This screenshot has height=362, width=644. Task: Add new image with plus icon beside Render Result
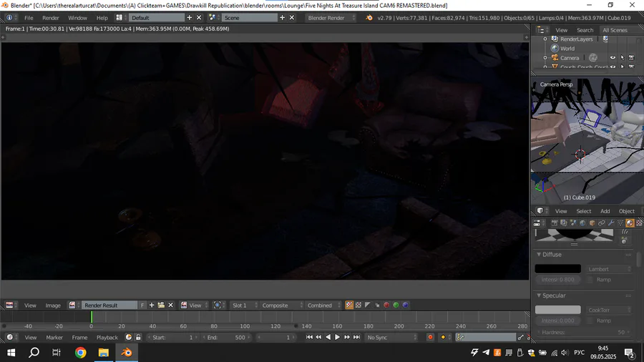[152, 305]
